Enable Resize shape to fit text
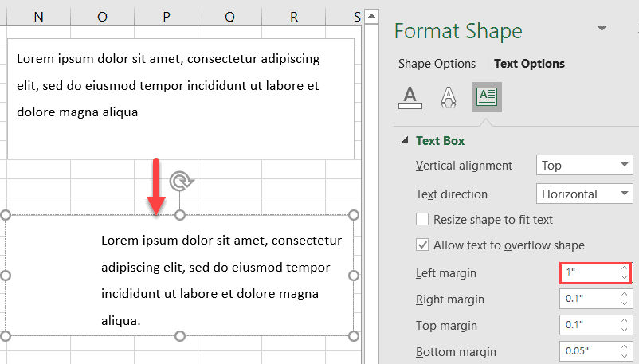The image size is (639, 364). (x=423, y=220)
